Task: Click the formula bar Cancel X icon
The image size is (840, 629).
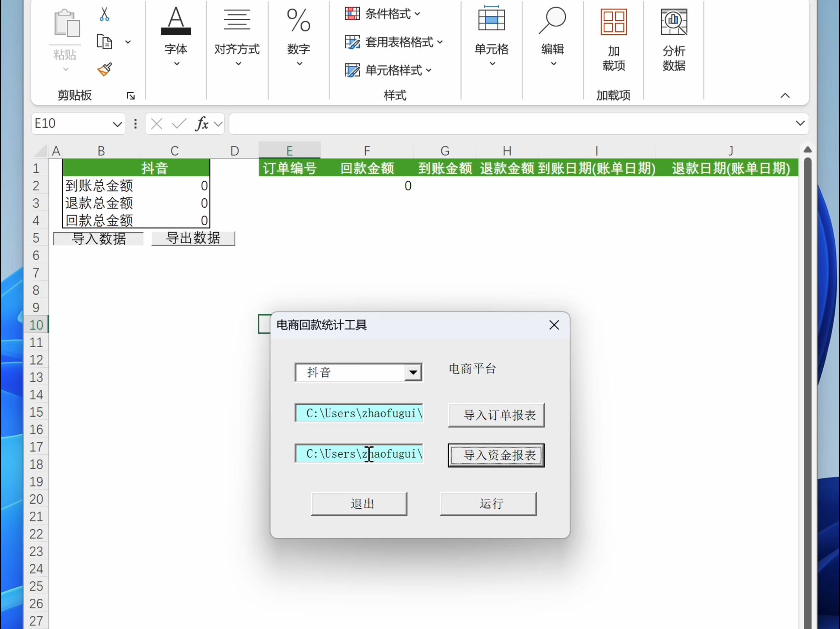Action: [x=157, y=124]
